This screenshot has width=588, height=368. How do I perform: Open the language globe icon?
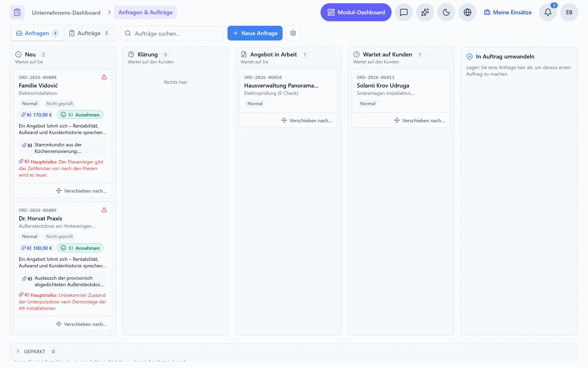pyautogui.click(x=467, y=12)
